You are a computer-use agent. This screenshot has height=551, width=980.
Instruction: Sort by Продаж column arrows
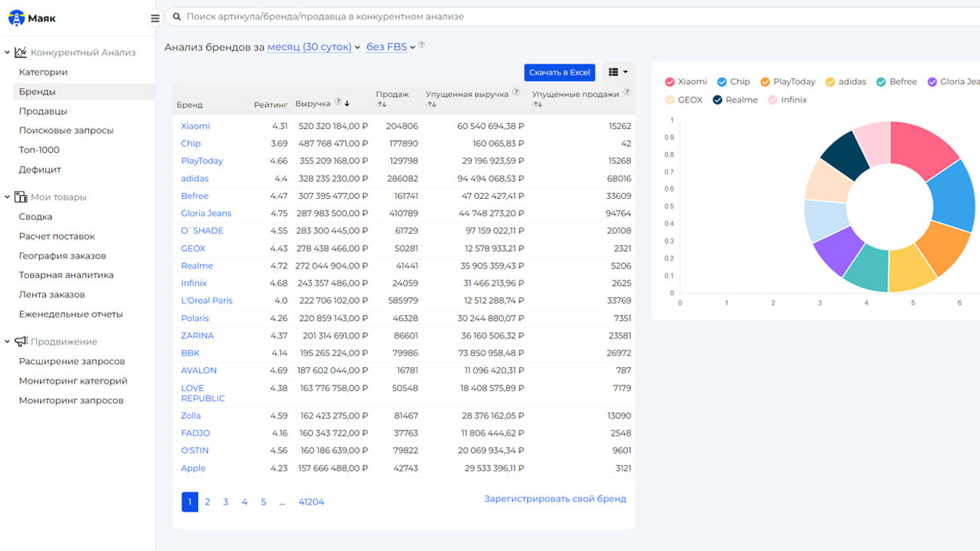tap(381, 104)
